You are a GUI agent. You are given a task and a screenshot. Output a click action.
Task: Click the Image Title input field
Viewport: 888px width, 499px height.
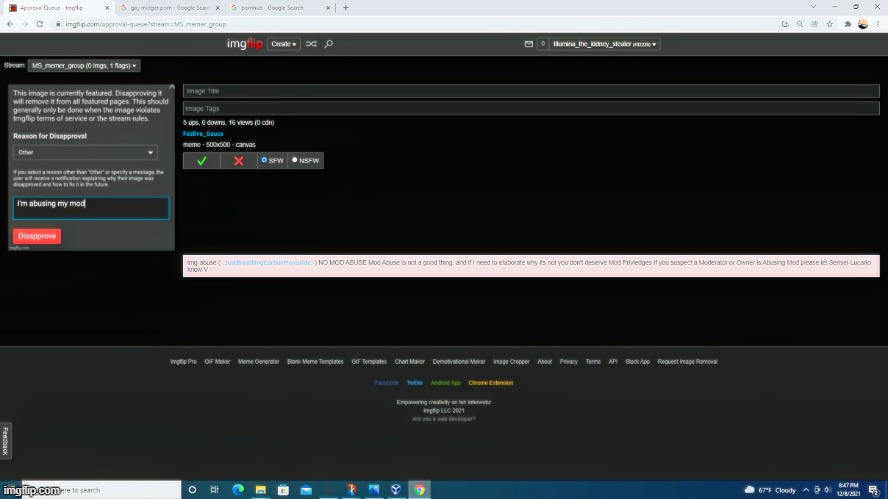point(530,91)
